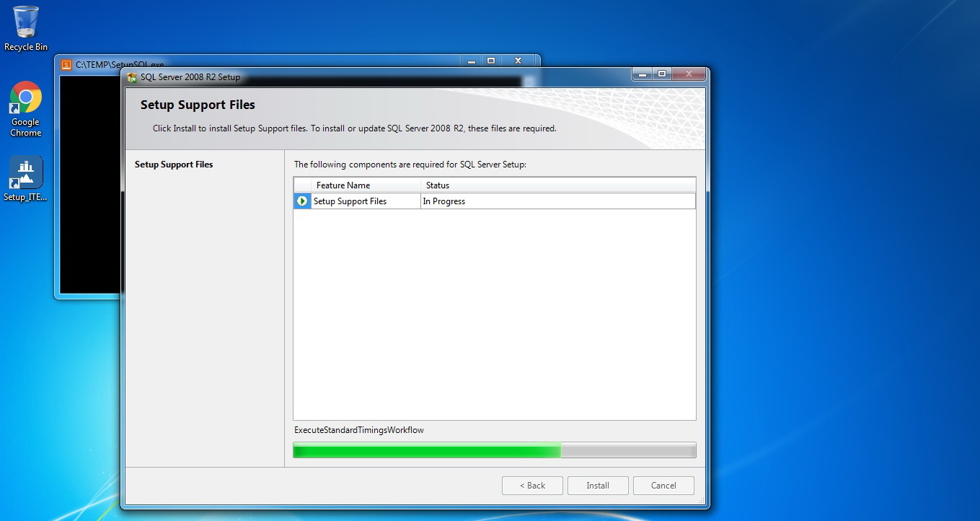Maximize the SetupSQL.exe background window
The width and height of the screenshot is (980, 521).
491,61
